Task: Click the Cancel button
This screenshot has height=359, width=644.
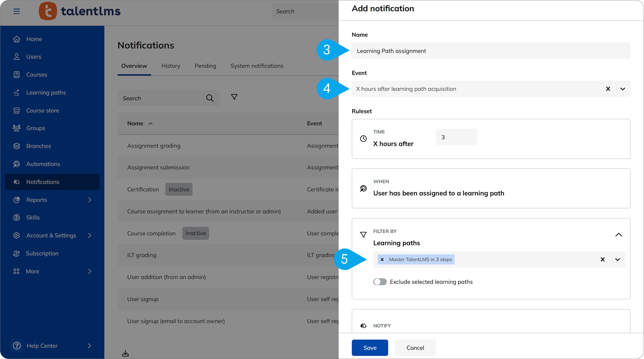Action: click(x=415, y=348)
